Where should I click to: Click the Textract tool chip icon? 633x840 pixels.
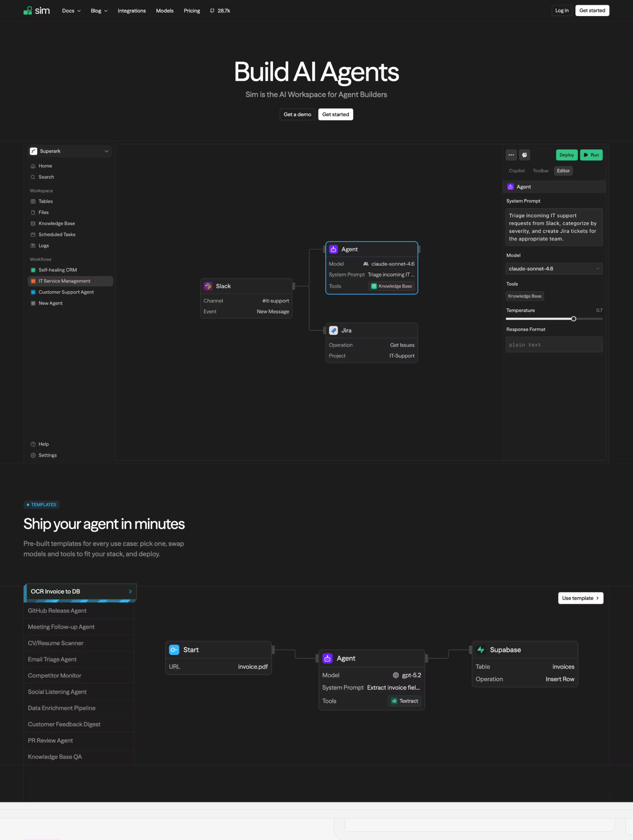click(x=394, y=701)
